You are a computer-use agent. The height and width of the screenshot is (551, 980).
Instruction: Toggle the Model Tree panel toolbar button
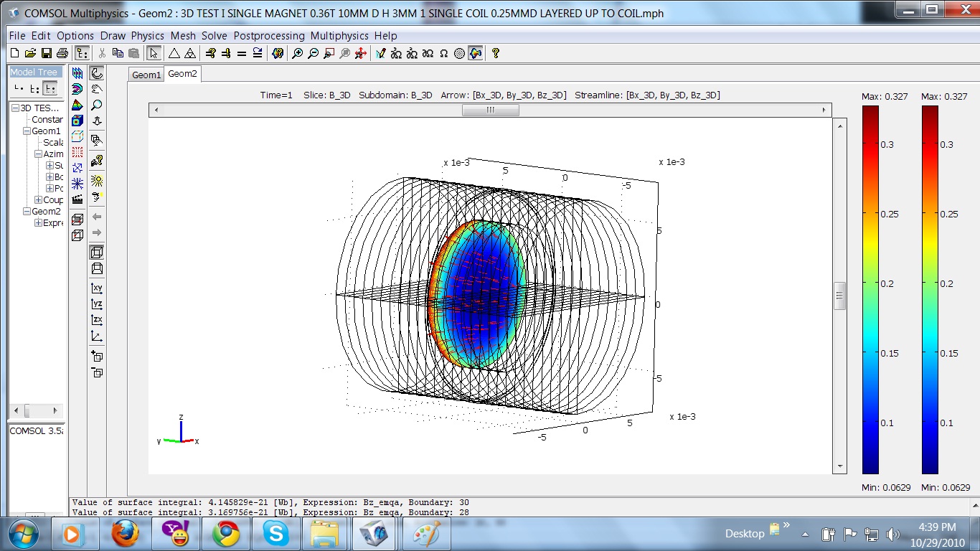83,53
